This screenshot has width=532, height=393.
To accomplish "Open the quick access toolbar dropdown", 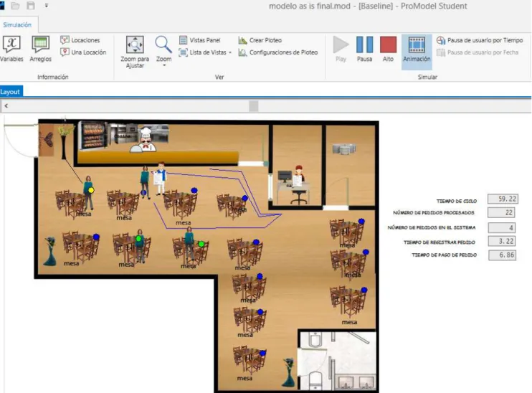I will pos(47,6).
